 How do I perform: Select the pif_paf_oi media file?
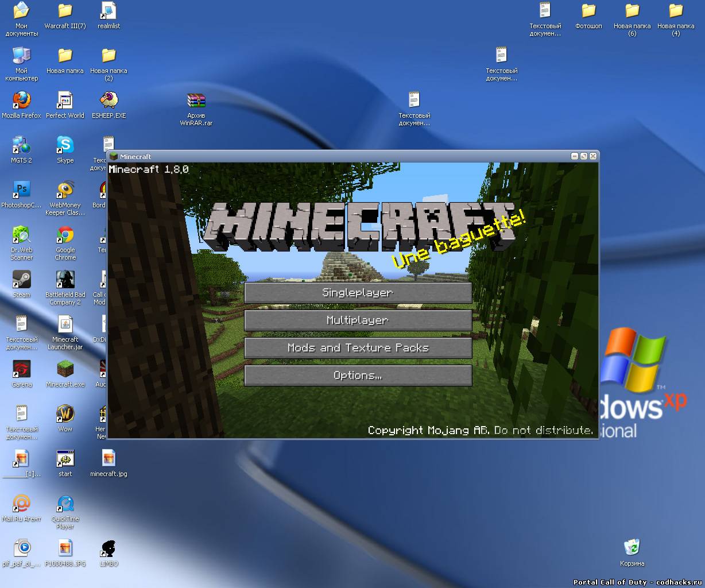tap(22, 548)
